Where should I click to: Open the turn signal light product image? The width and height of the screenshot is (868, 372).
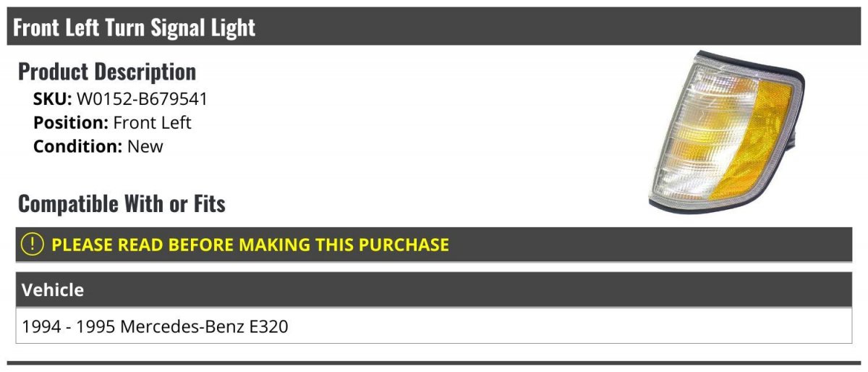pyautogui.click(x=727, y=132)
